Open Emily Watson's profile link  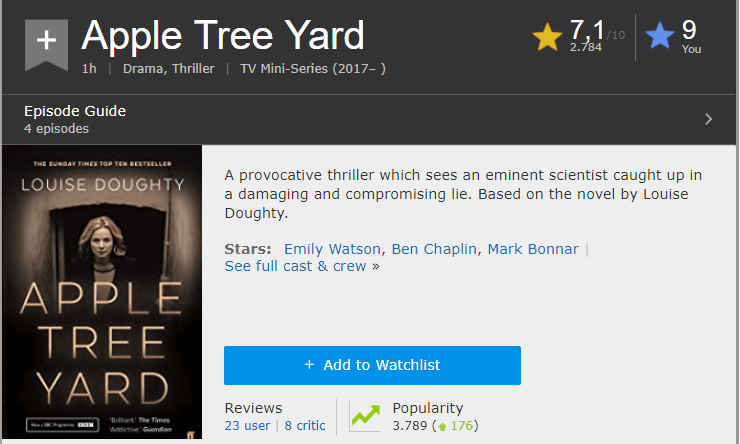coord(332,249)
